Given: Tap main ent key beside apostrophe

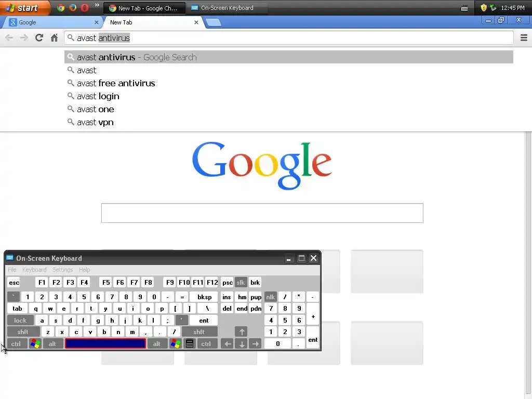Looking at the screenshot, I should coord(204,320).
